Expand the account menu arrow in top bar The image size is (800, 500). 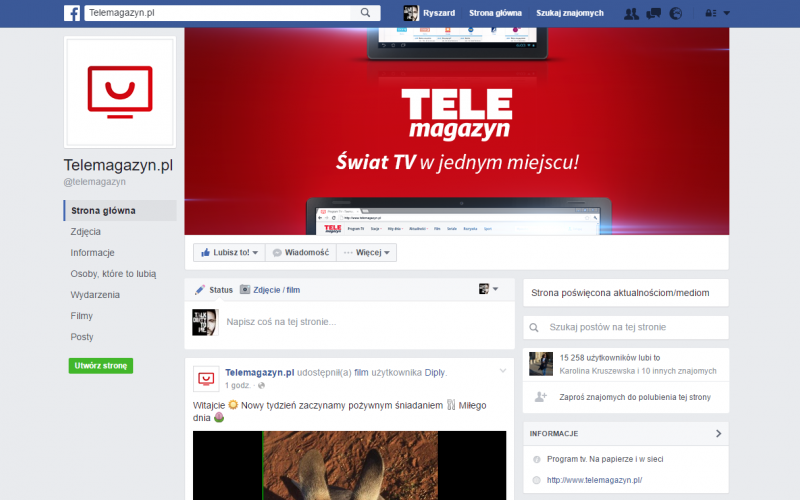[727, 14]
